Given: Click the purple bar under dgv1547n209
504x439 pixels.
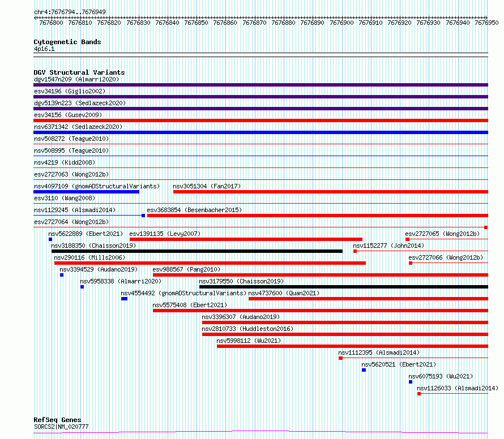Looking at the screenshot, I should [260, 85].
